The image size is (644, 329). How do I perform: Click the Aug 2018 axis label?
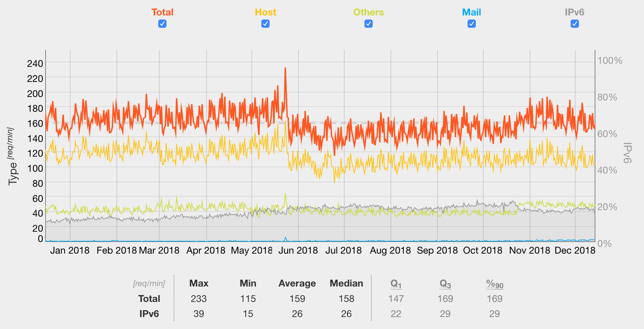(x=390, y=251)
